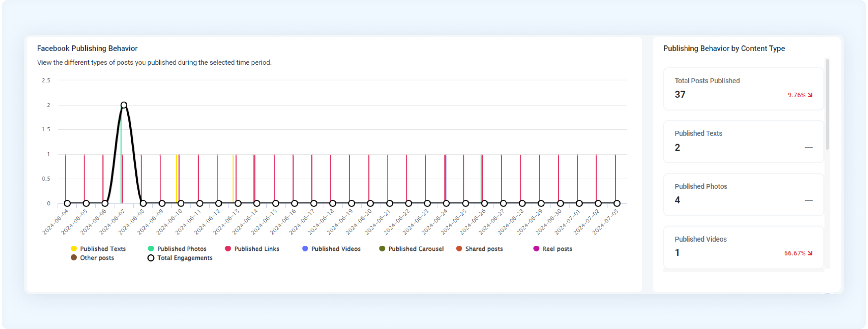
Task: Toggle the Total Engagements legend series
Action: coord(180,258)
